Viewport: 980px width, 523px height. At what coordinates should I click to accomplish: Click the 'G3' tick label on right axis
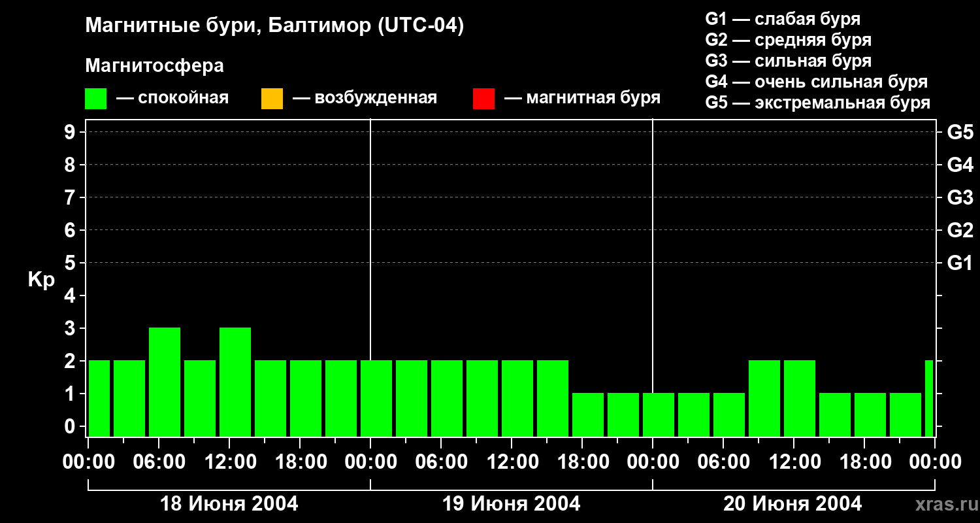[960, 197]
